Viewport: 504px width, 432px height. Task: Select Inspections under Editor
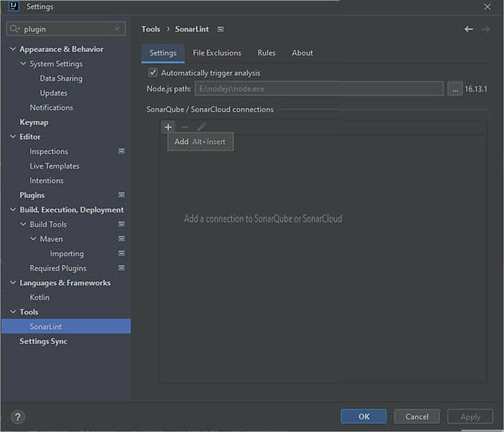[49, 151]
